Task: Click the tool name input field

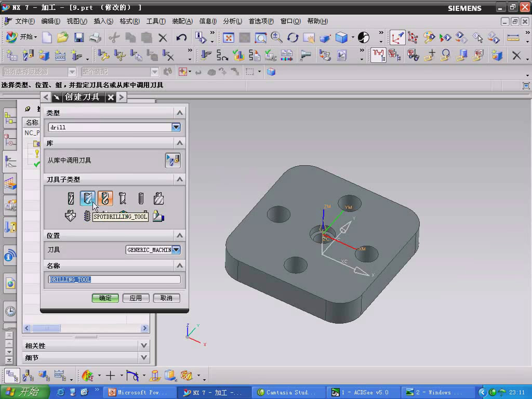Action: click(114, 279)
